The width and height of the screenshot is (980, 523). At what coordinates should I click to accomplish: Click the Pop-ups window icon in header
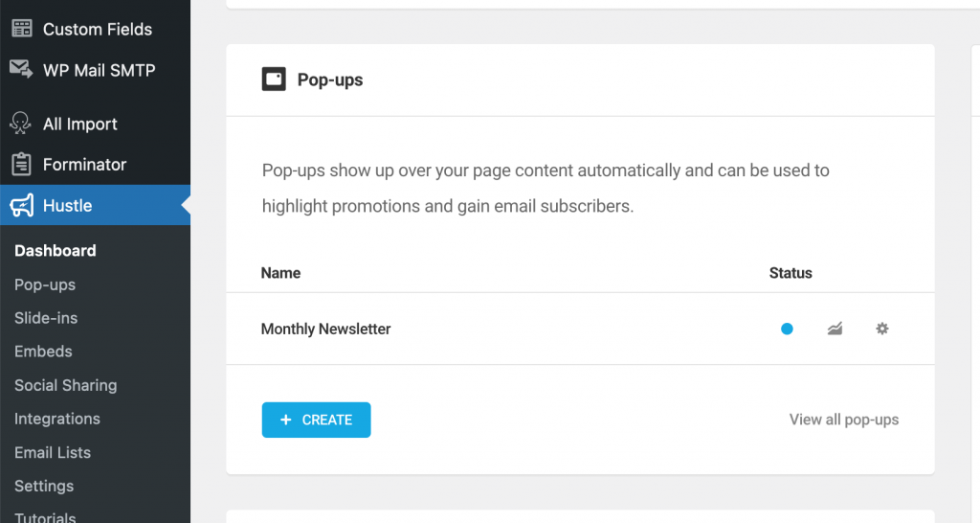point(274,80)
